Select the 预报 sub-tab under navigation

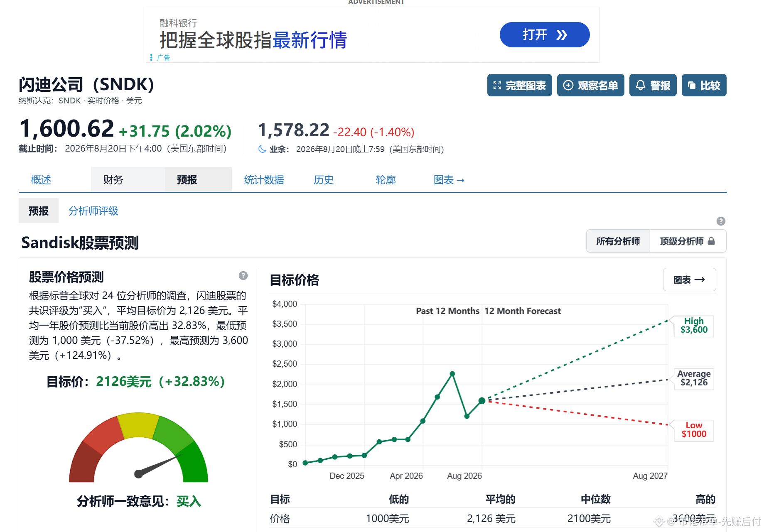39,211
